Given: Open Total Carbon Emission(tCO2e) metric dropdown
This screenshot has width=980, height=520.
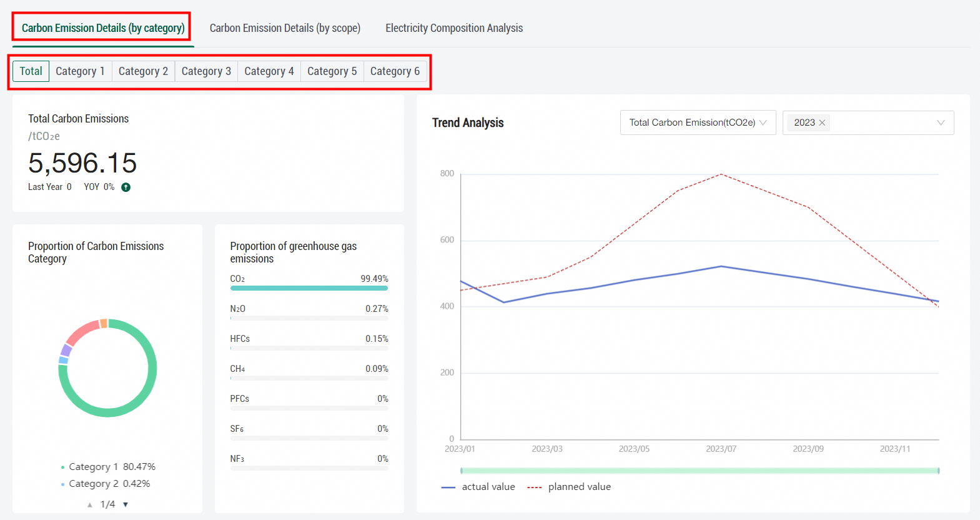Looking at the screenshot, I should tap(698, 122).
